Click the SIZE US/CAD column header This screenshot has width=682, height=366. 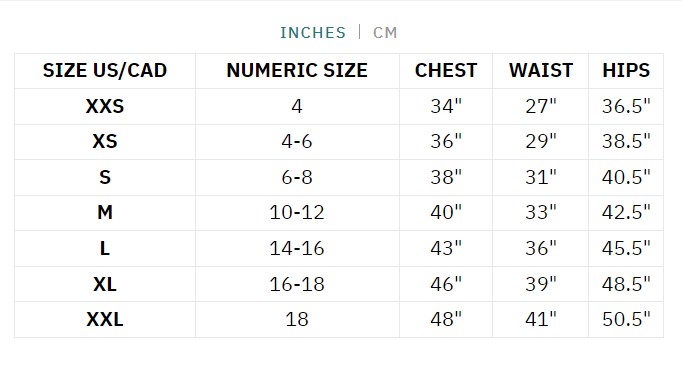[x=105, y=71]
